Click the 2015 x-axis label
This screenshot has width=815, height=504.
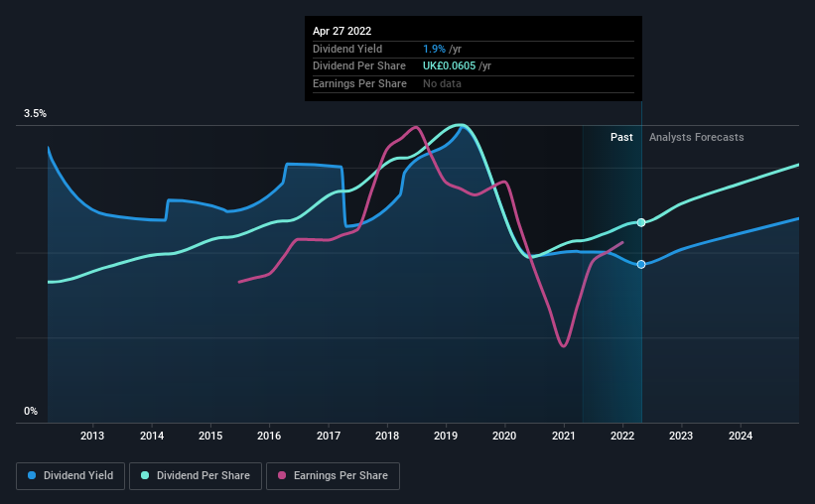click(x=210, y=436)
